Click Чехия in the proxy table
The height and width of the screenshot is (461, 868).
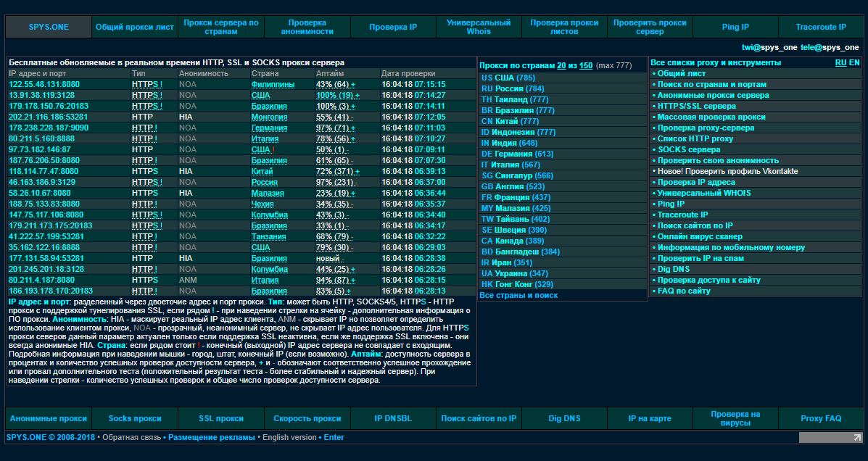pos(263,204)
